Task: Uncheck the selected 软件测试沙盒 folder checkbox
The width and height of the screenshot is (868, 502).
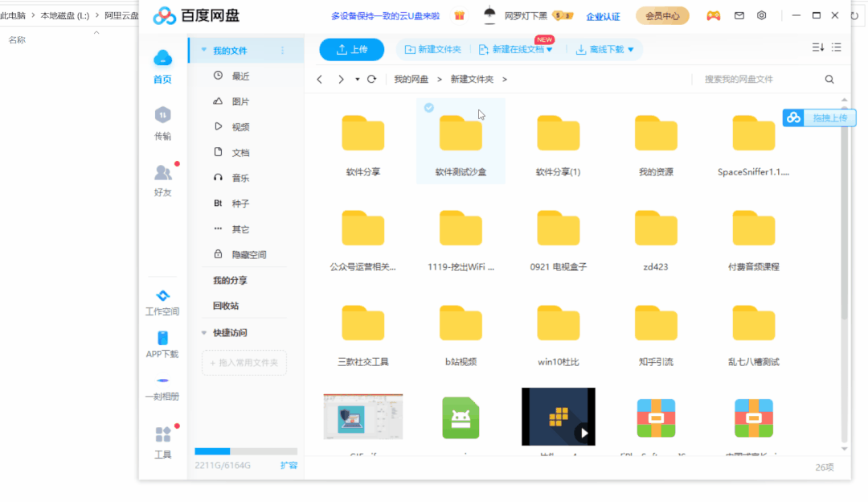Action: pos(429,108)
